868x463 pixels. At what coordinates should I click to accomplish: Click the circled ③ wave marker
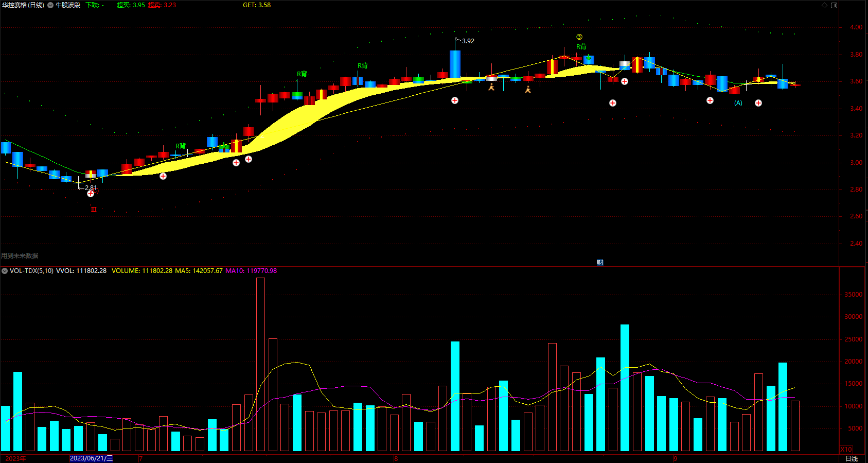point(579,37)
